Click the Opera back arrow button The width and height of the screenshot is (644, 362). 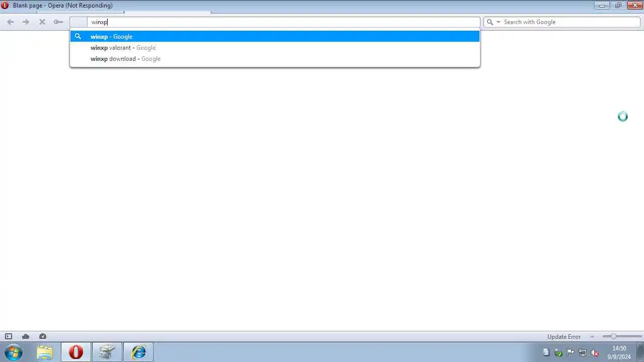10,22
